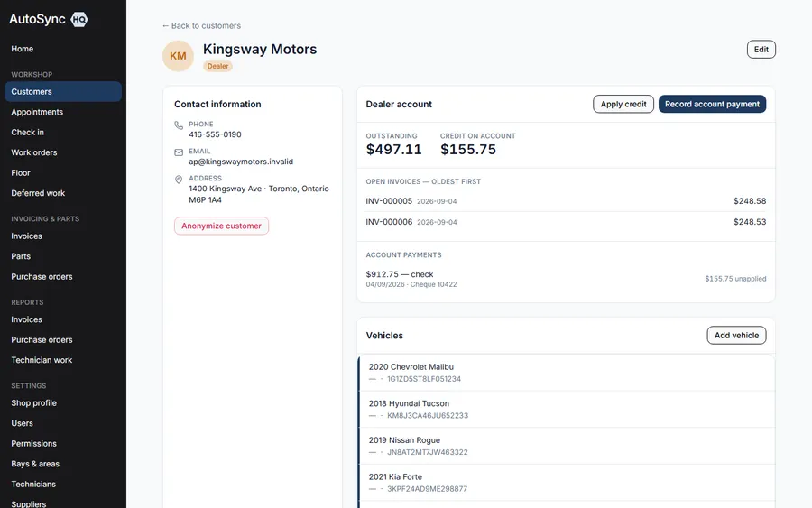Image resolution: width=812 pixels, height=508 pixels.
Task: Open invoice INV-000005
Action: tap(566, 201)
